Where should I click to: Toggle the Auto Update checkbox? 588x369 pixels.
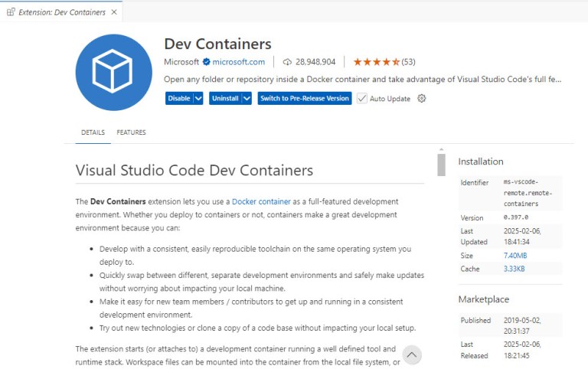click(x=362, y=98)
